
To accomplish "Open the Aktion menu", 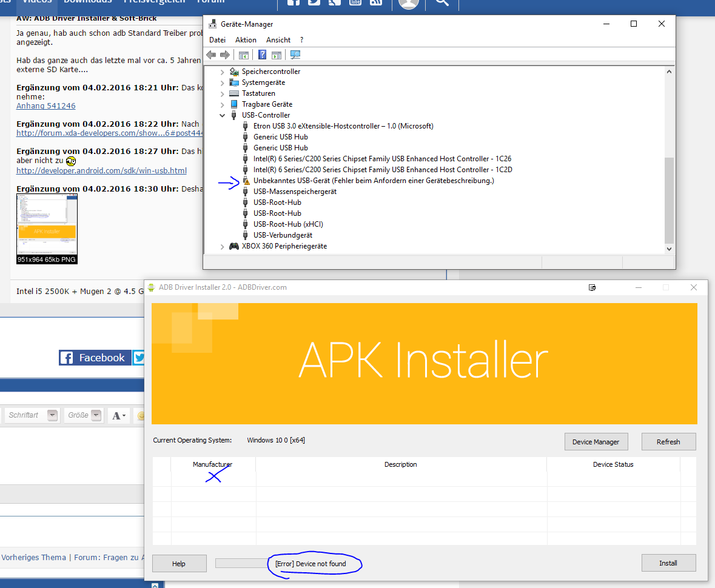I will [x=246, y=40].
